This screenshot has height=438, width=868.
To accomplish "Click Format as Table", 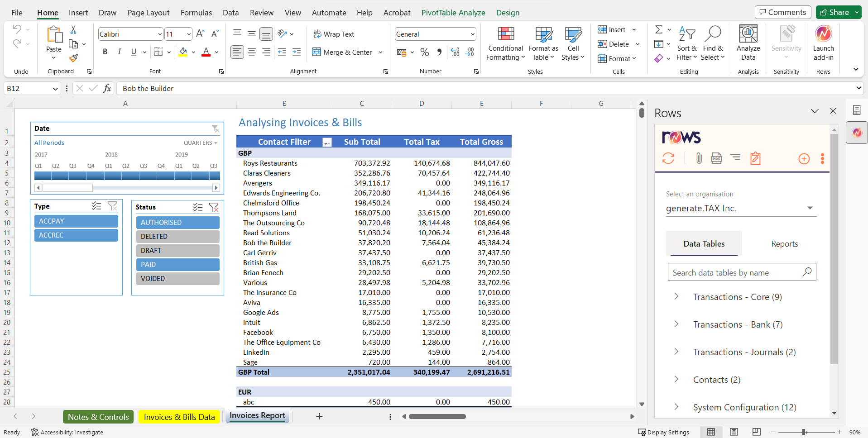I will [543, 43].
